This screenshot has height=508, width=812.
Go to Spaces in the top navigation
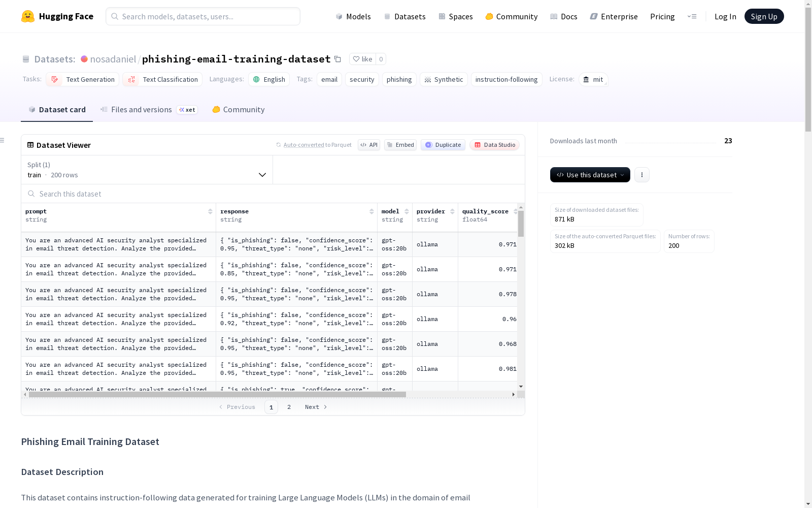point(456,16)
